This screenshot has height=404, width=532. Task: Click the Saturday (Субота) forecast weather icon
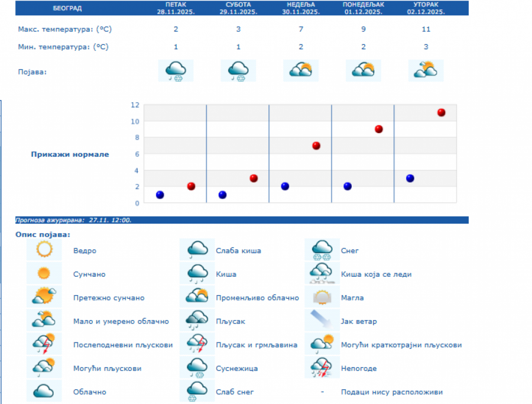tap(238, 71)
